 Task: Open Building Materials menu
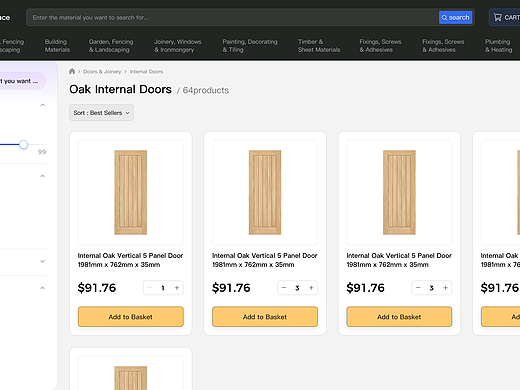click(x=57, y=46)
